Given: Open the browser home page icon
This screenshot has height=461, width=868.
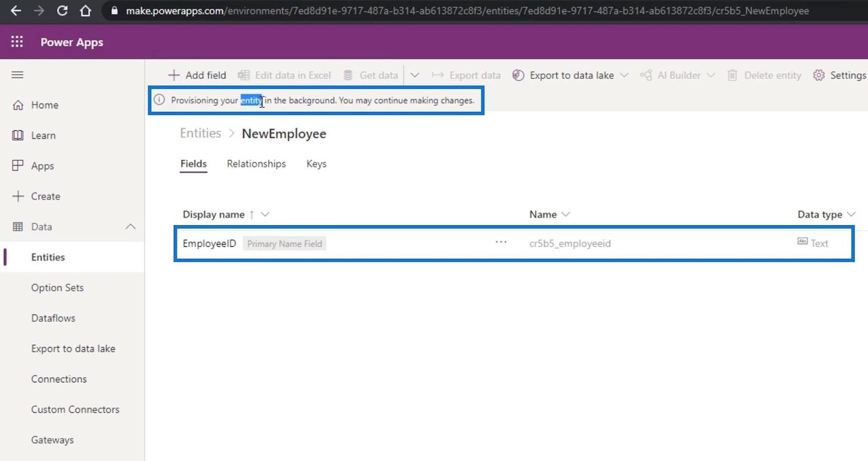Looking at the screenshot, I should [x=86, y=10].
